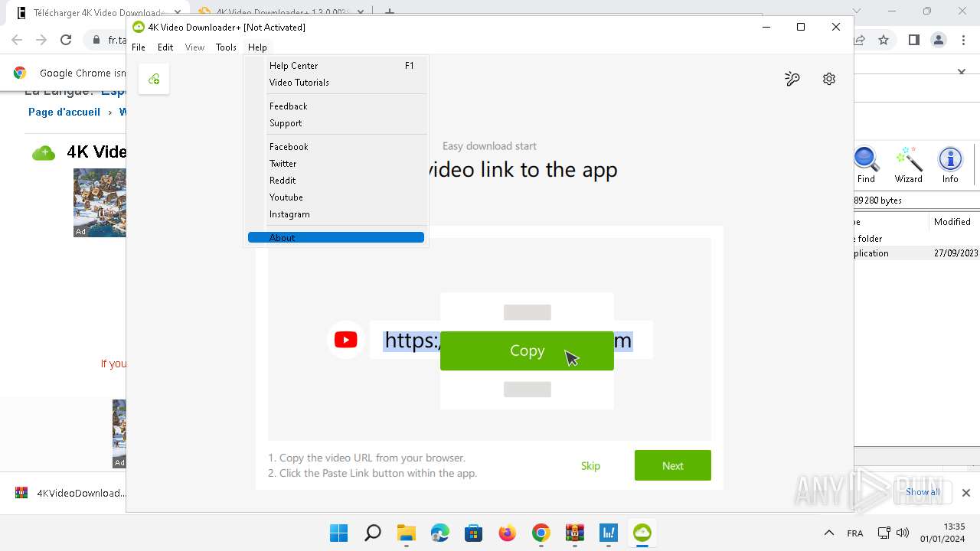
Task: Choose Help Center from Help menu
Action: coord(336,66)
